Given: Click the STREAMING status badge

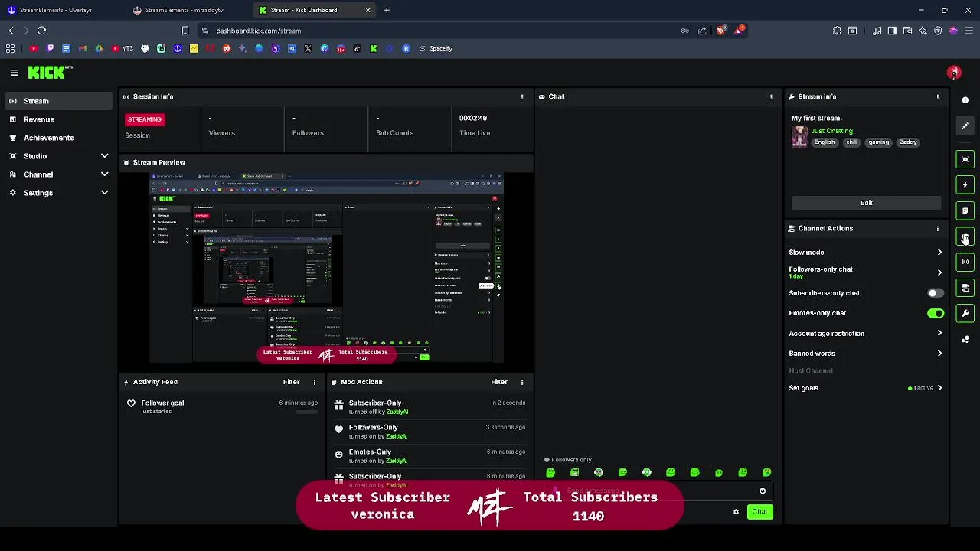Looking at the screenshot, I should tap(145, 119).
